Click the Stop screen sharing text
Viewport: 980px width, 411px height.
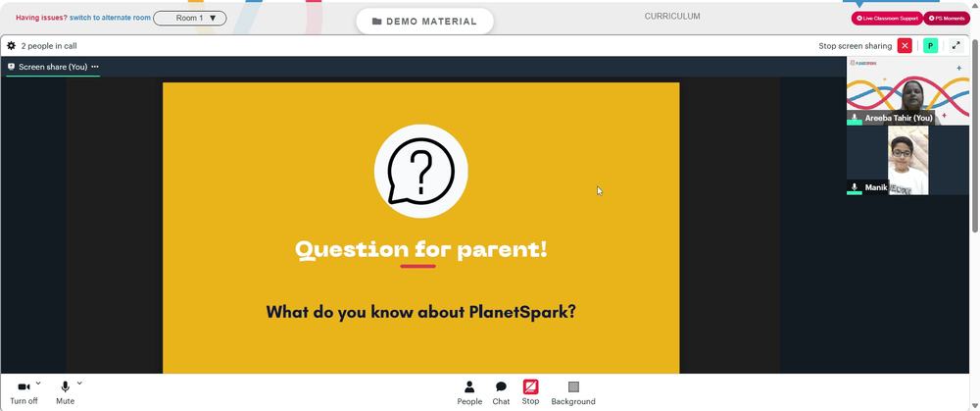[855, 46]
